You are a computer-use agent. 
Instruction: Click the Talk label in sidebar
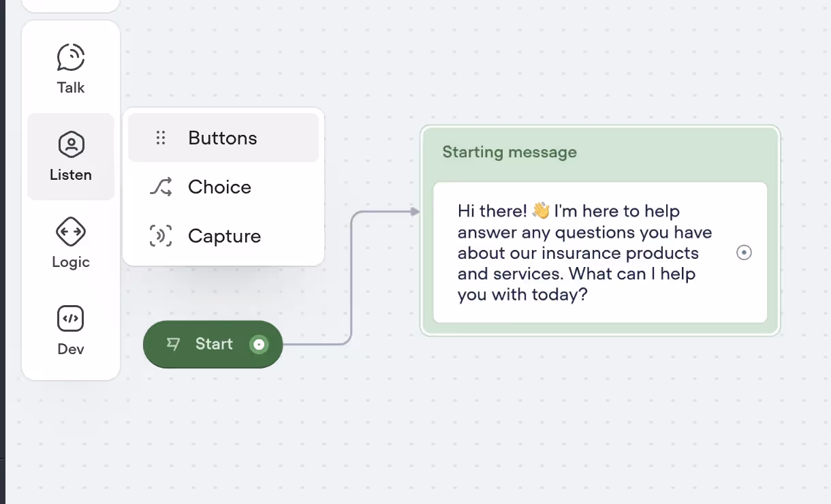click(x=71, y=87)
